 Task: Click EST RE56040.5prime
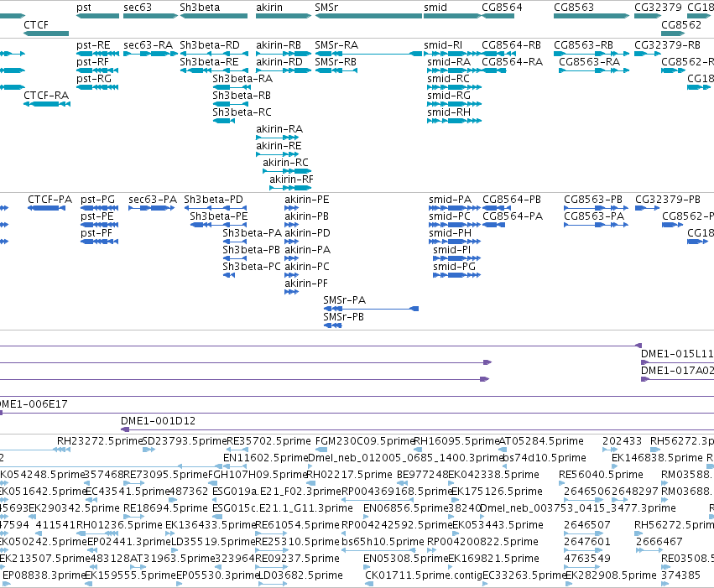pos(601,475)
